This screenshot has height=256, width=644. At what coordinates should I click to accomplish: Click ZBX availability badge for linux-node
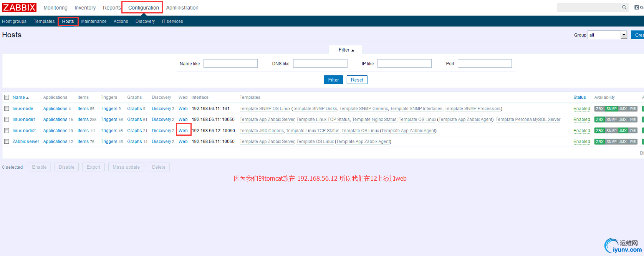click(599, 109)
